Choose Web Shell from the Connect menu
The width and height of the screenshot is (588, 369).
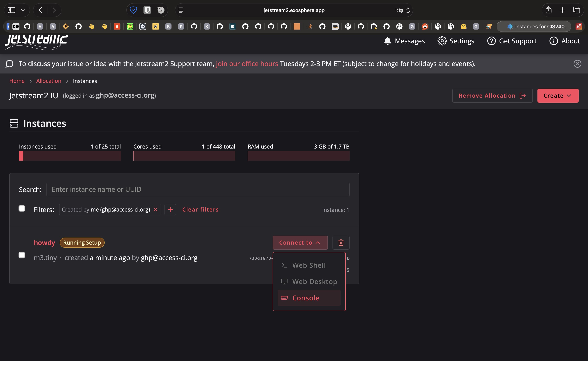tap(309, 265)
